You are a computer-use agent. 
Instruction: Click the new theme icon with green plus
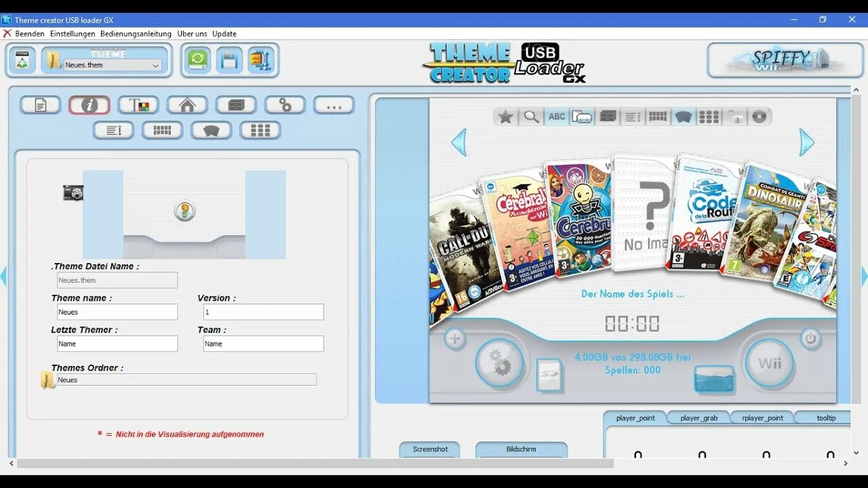22,60
